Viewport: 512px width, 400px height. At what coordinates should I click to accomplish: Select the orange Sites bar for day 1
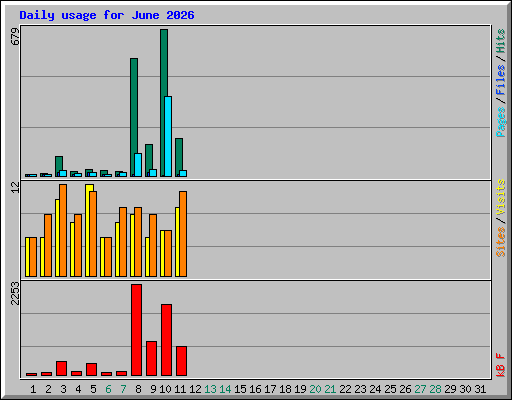[x=33, y=257]
